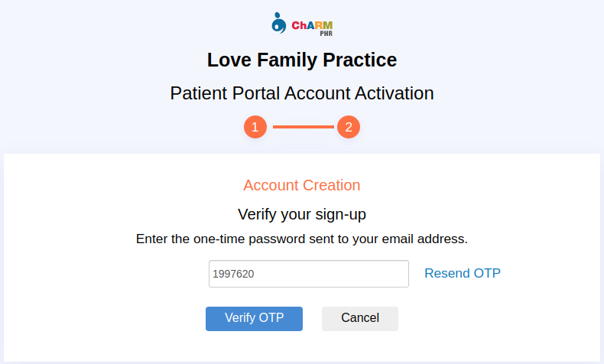The image size is (604, 364).
Task: Click the word 'Activation' in the subtitle
Action: click(395, 93)
